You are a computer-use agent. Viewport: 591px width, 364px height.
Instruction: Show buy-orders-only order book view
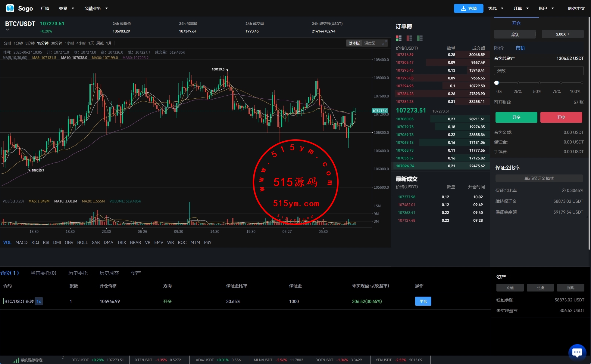coord(420,38)
